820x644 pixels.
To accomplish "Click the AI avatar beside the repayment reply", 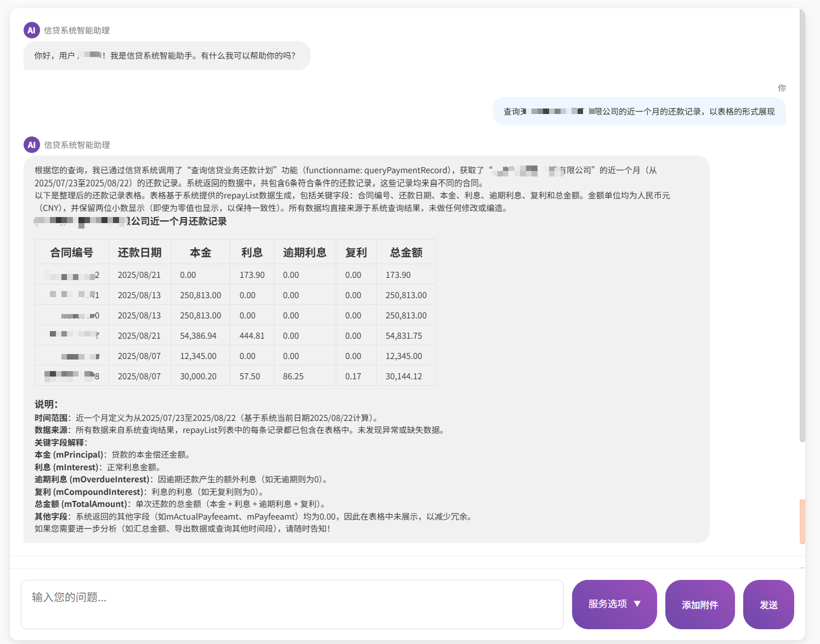I will tap(31, 145).
